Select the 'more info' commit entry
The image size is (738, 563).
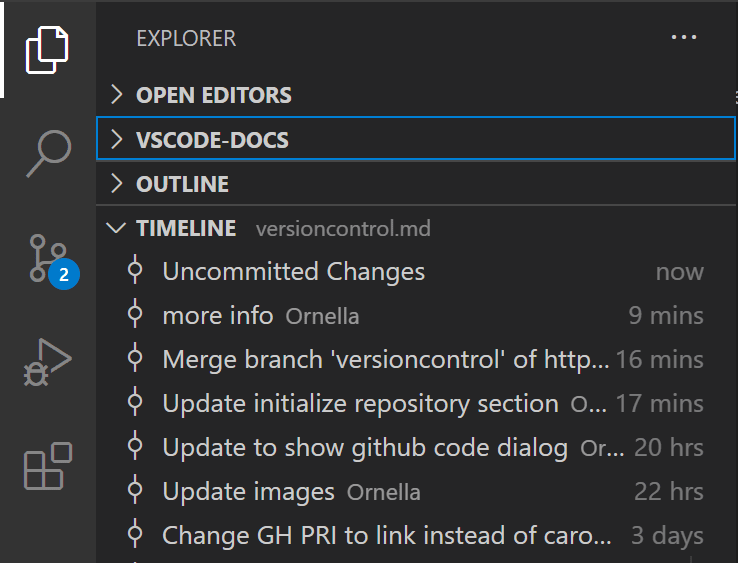point(218,316)
